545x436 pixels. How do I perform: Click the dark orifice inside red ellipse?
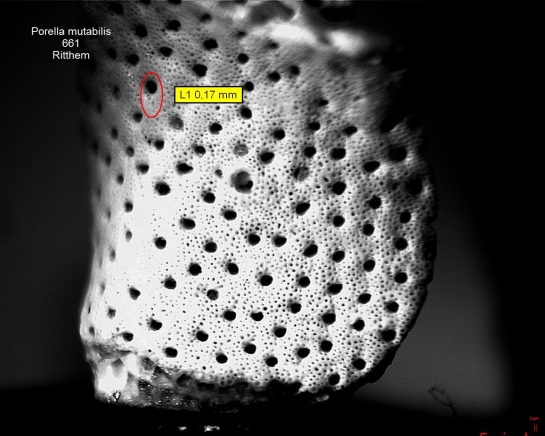pos(151,86)
